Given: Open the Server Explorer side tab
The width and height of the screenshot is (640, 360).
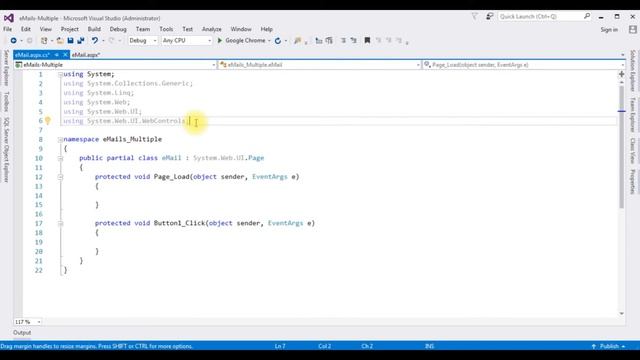Looking at the screenshot, I should click(6, 68).
